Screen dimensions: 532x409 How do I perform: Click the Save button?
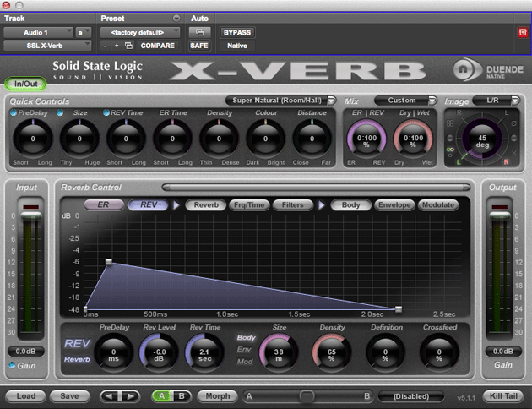[69, 396]
